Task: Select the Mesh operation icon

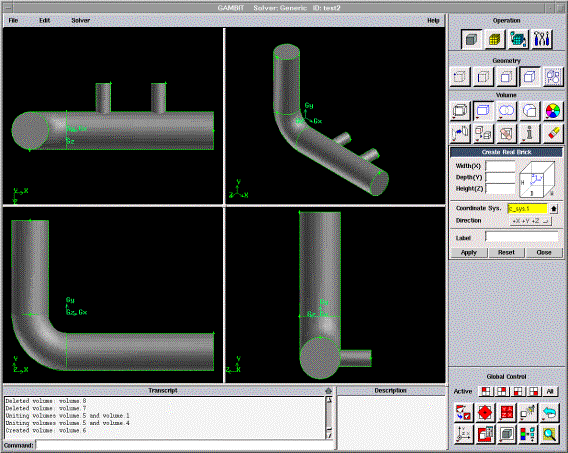Action: [x=495, y=39]
